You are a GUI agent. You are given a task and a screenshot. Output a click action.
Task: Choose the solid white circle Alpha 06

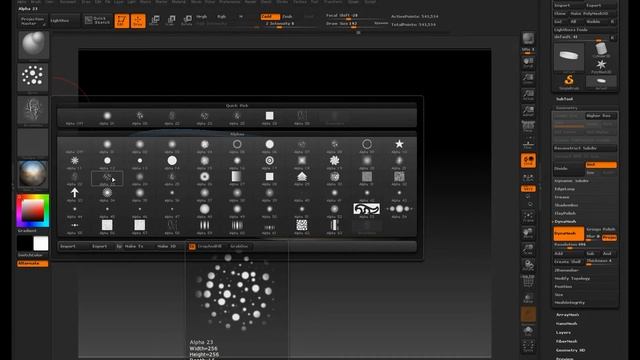(269, 144)
